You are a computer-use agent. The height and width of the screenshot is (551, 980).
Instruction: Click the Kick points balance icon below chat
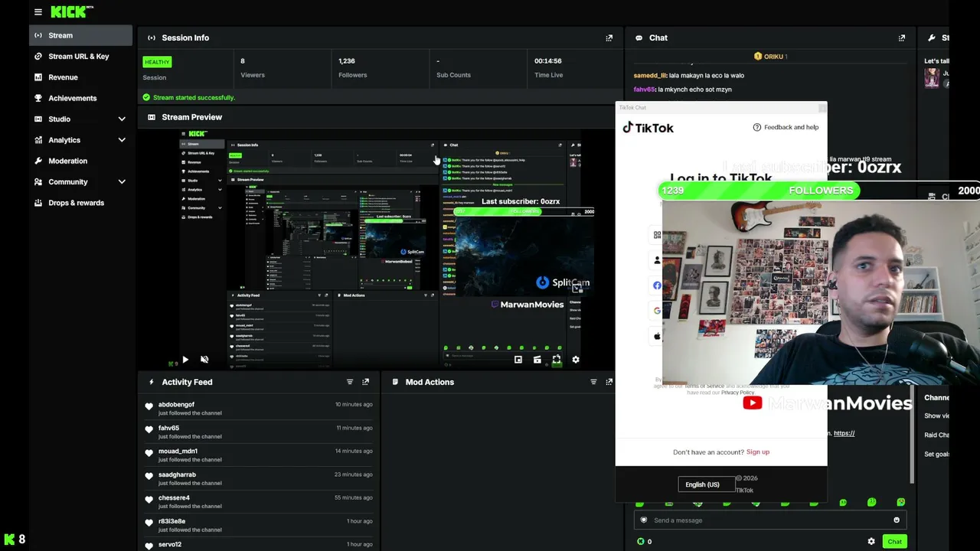point(641,542)
